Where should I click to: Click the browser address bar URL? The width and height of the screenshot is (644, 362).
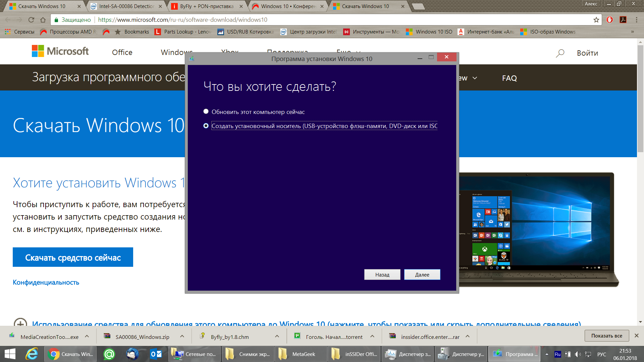click(182, 20)
